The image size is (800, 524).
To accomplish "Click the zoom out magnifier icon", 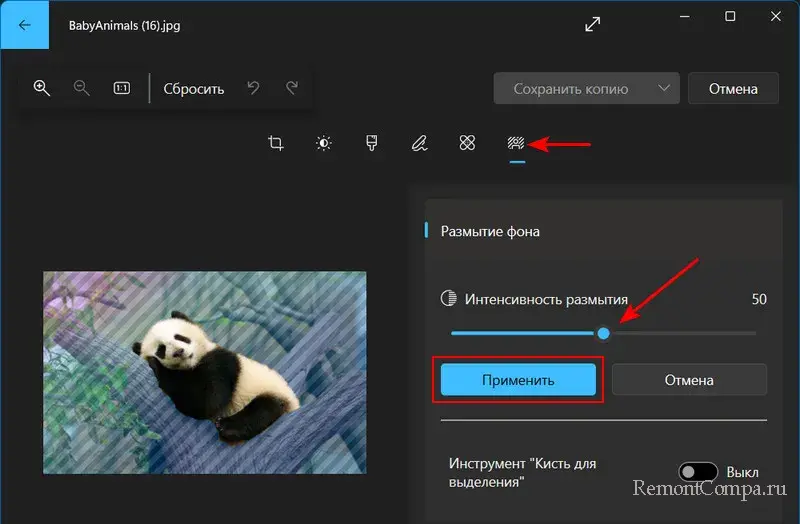I will tap(82, 88).
